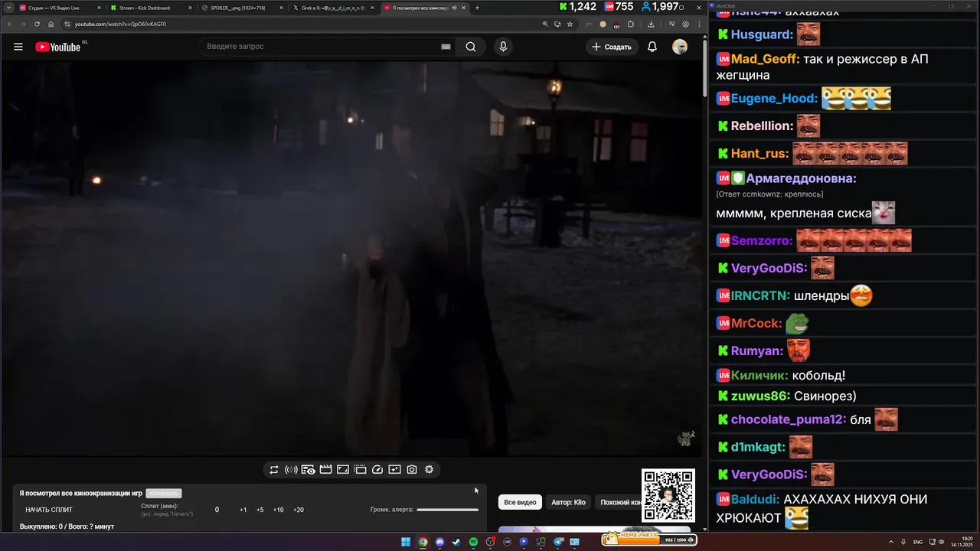Screen dimensions: 980x551
Task: Click the YouTube search magnifier button
Action: click(471, 47)
